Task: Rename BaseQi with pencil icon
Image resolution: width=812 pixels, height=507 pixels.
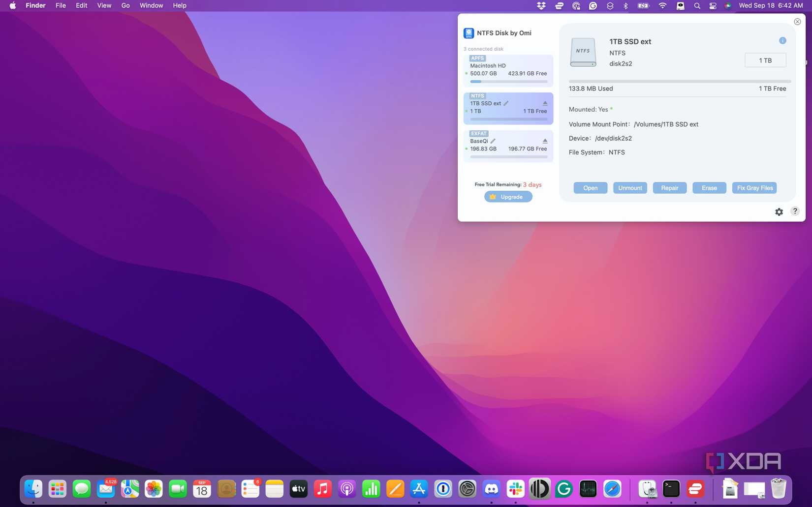Action: point(493,141)
